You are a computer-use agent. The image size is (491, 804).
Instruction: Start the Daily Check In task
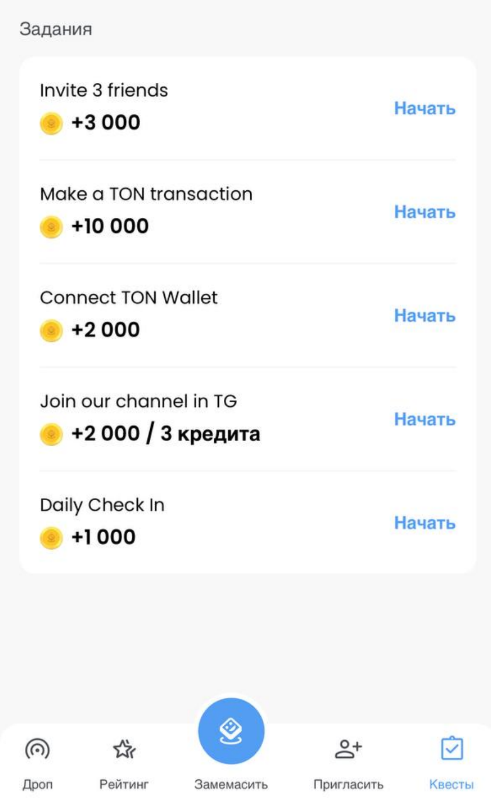(x=424, y=522)
